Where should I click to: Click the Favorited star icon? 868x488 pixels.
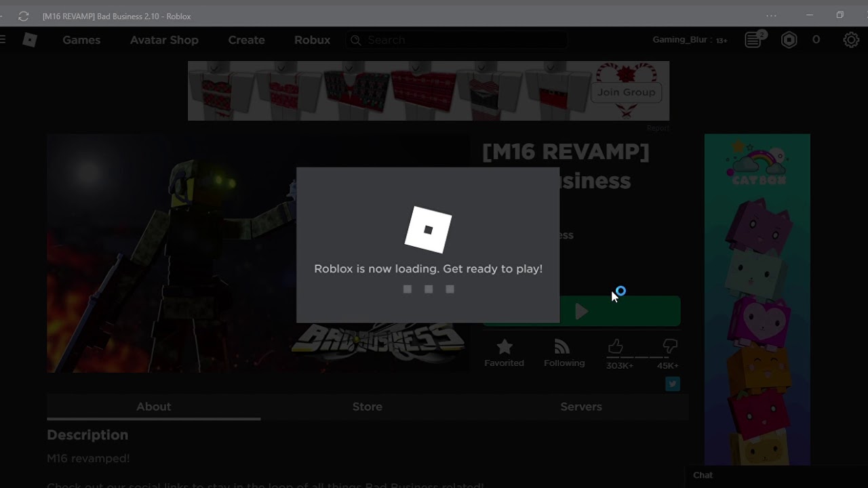pyautogui.click(x=504, y=347)
